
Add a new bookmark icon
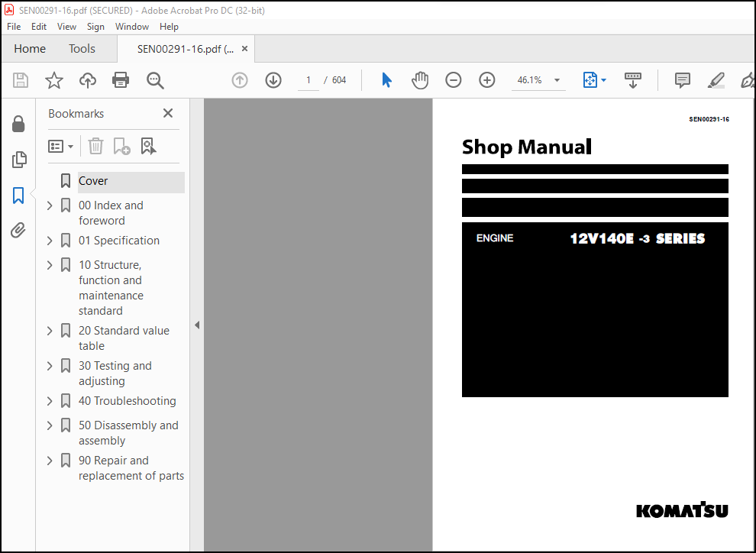coord(121,146)
